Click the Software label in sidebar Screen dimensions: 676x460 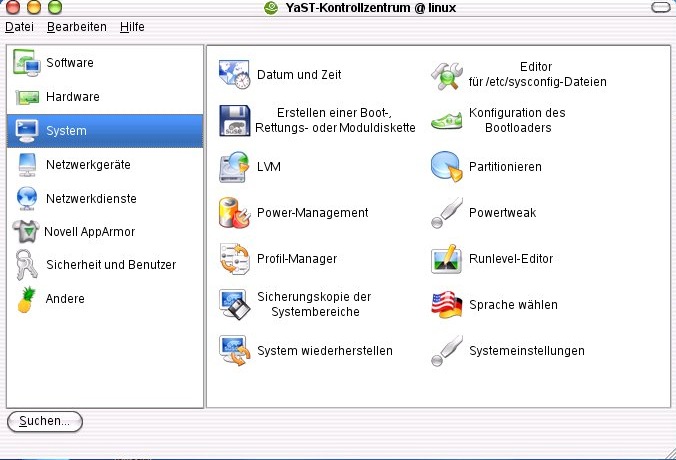(x=70, y=63)
